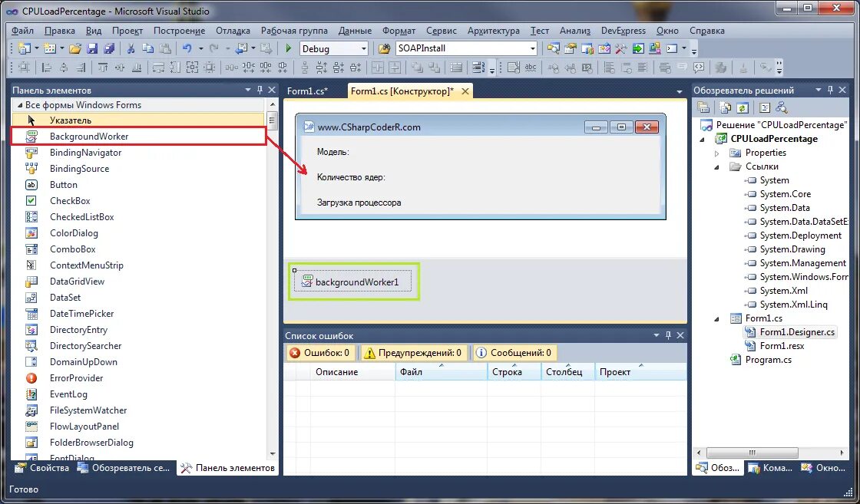The image size is (860, 504).
Task: Select BackgroundWorker in the Toolbox
Action: [138, 137]
